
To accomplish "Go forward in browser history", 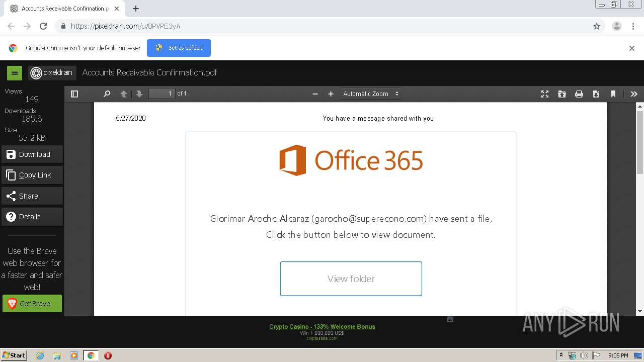I will pos(27,26).
